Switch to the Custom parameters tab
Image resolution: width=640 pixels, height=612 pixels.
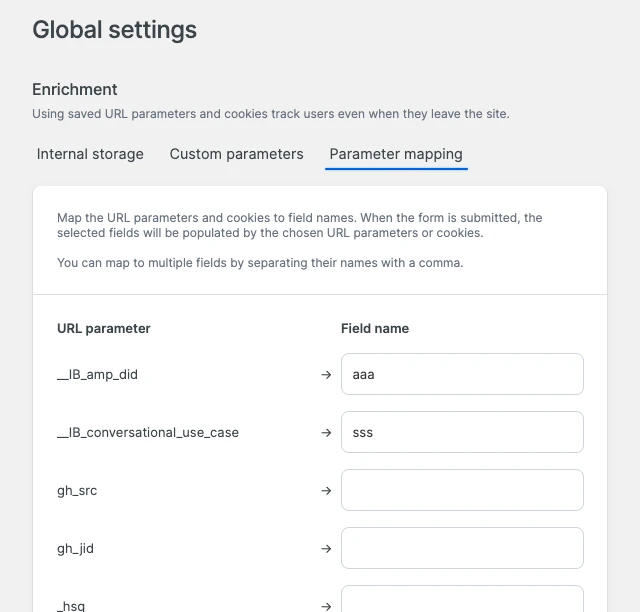point(236,154)
